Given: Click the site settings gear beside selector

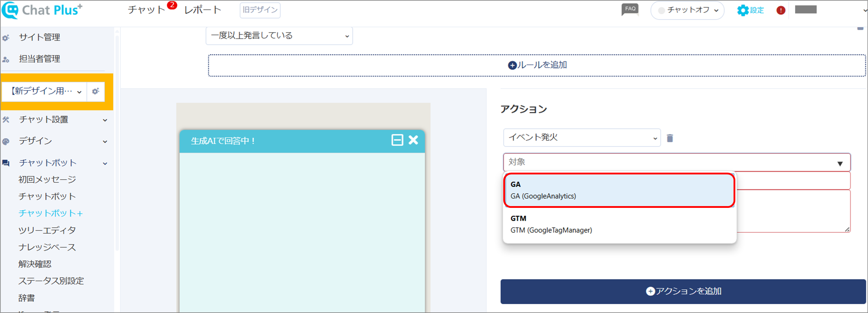Looking at the screenshot, I should (96, 91).
